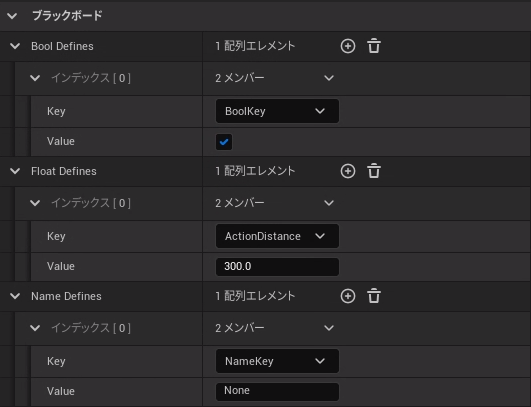The width and height of the screenshot is (531, 407).
Task: Collapse the Float Defines array
Action: (x=15, y=171)
